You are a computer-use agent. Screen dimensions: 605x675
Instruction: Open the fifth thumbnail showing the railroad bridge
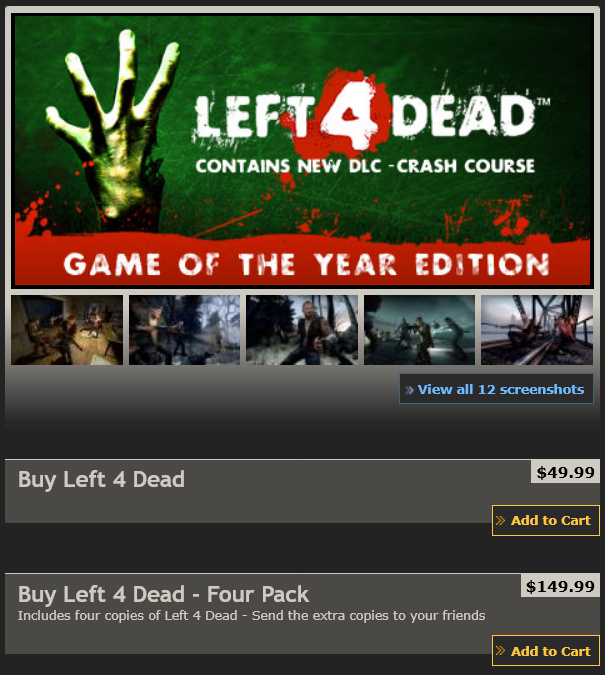pos(537,330)
